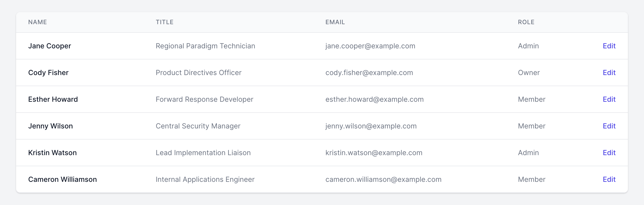Click the NAME column header
The width and height of the screenshot is (644, 205).
[x=37, y=22]
